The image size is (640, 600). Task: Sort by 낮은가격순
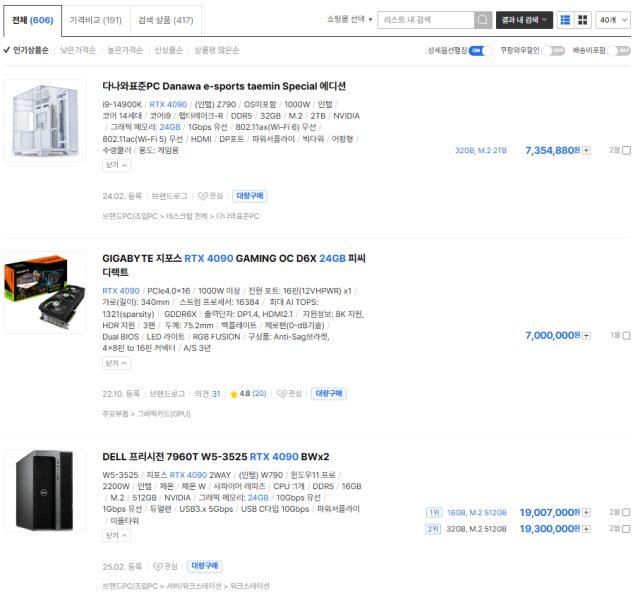click(78, 50)
